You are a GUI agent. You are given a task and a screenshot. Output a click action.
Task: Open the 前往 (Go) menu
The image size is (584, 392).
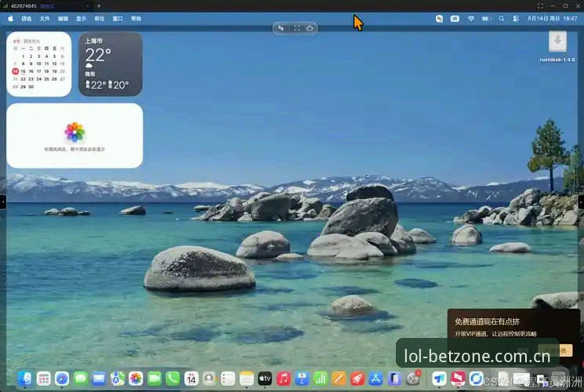pyautogui.click(x=99, y=18)
